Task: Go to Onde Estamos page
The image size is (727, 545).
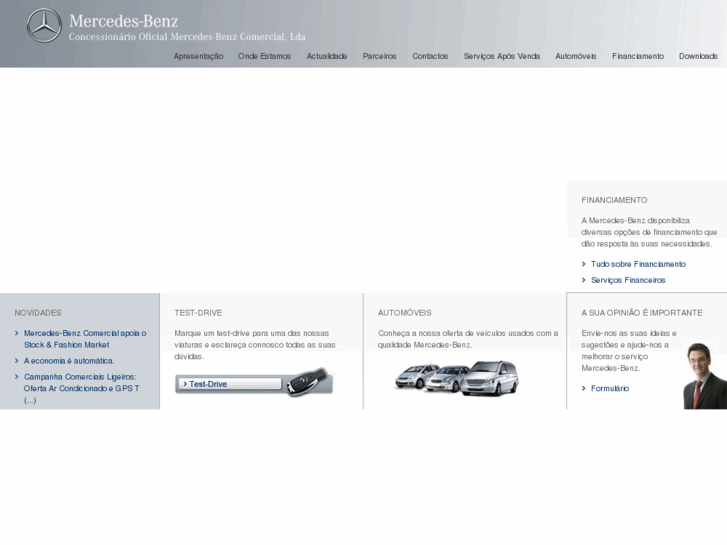Action: pos(264,56)
